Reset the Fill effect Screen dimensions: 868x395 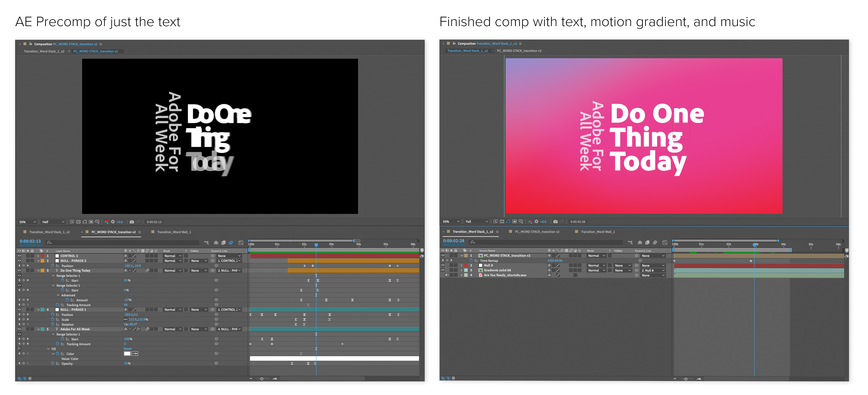point(128,349)
